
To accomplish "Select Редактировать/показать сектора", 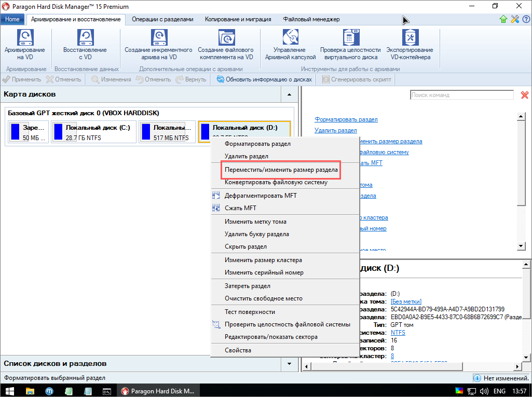I will coord(285,337).
